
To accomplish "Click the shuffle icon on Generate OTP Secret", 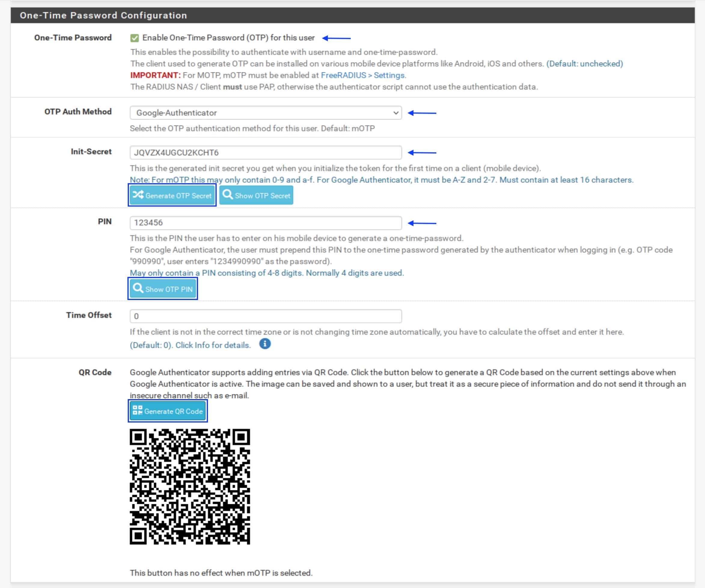I will point(138,195).
